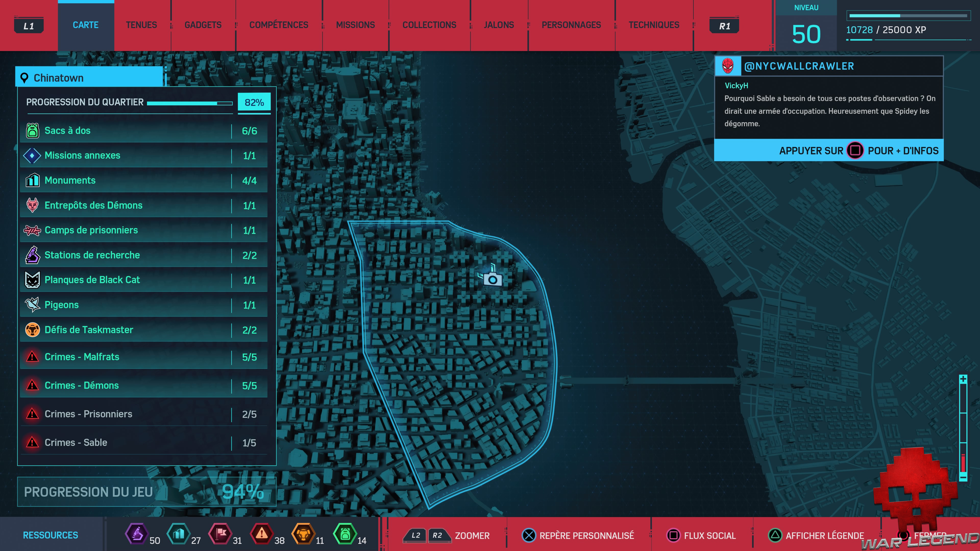980x551 pixels.
Task: Click the Pigeons bird icon
Action: click(32, 305)
